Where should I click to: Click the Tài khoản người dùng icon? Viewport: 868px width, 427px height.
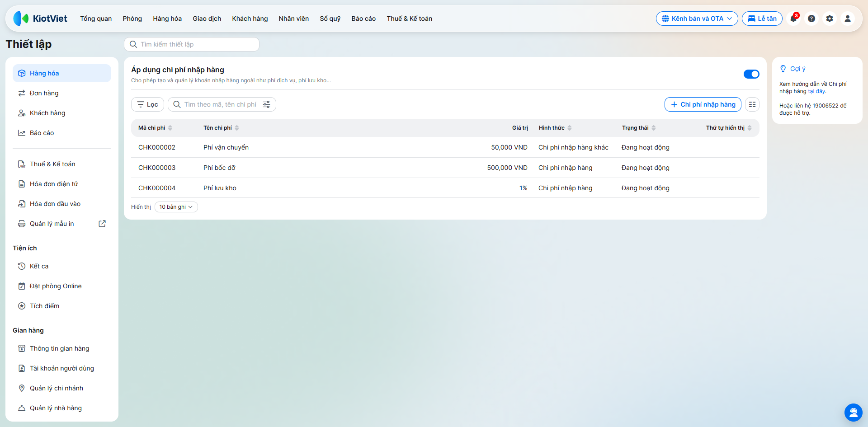point(22,368)
